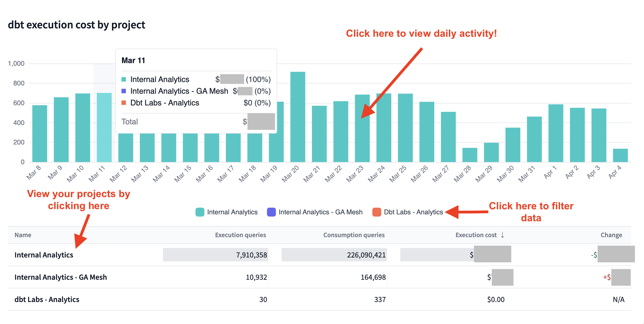Viewport: 644px width, 324px height.
Task: Click the purple swatch in the Mar 11 tooltip
Action: pos(124,91)
